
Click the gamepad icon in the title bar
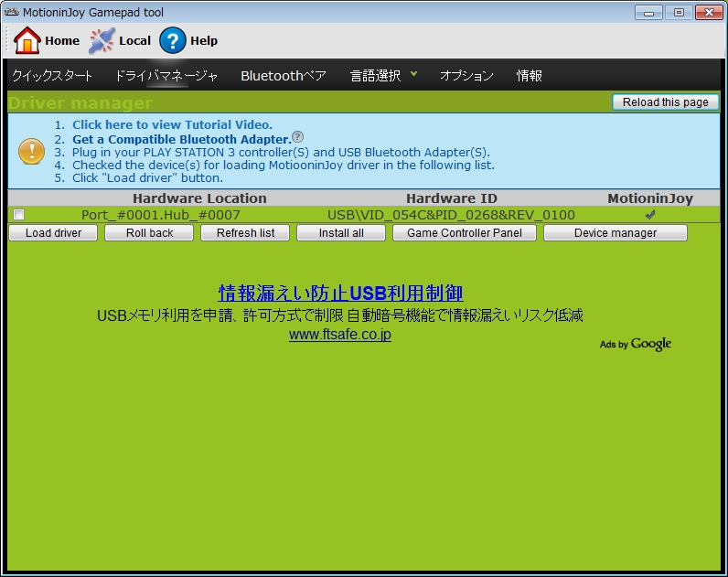(x=12, y=12)
